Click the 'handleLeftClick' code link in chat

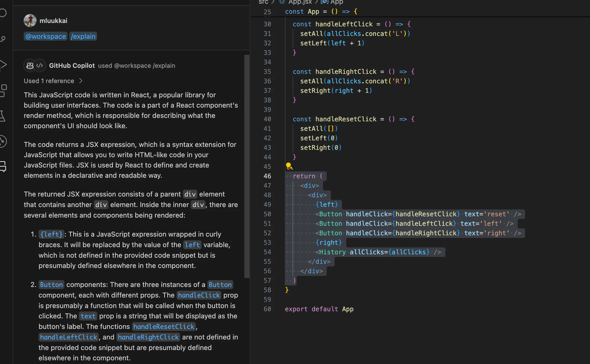69,337
